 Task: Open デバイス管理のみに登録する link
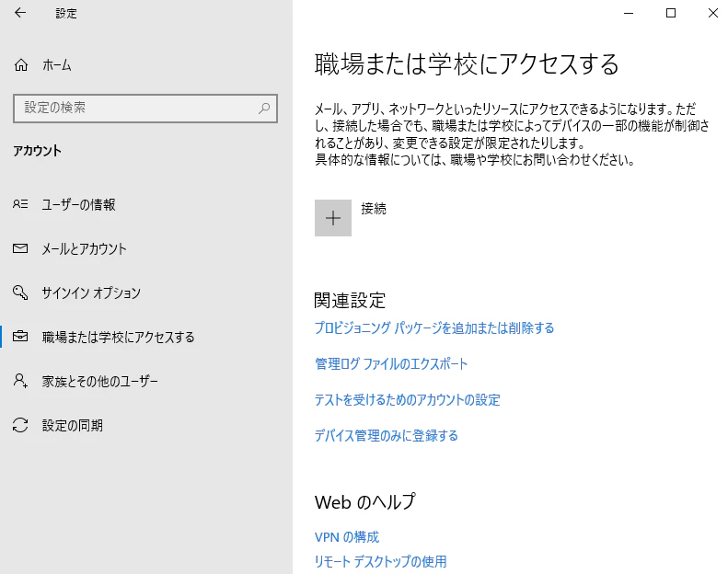pos(387,435)
